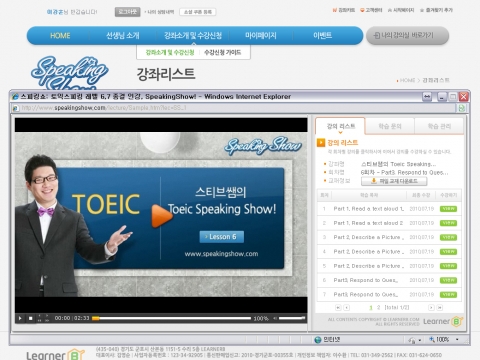Click the 인터넷 zone indicator in the status bar
Screen dimensions: 480x360
pyautogui.click(x=327, y=339)
